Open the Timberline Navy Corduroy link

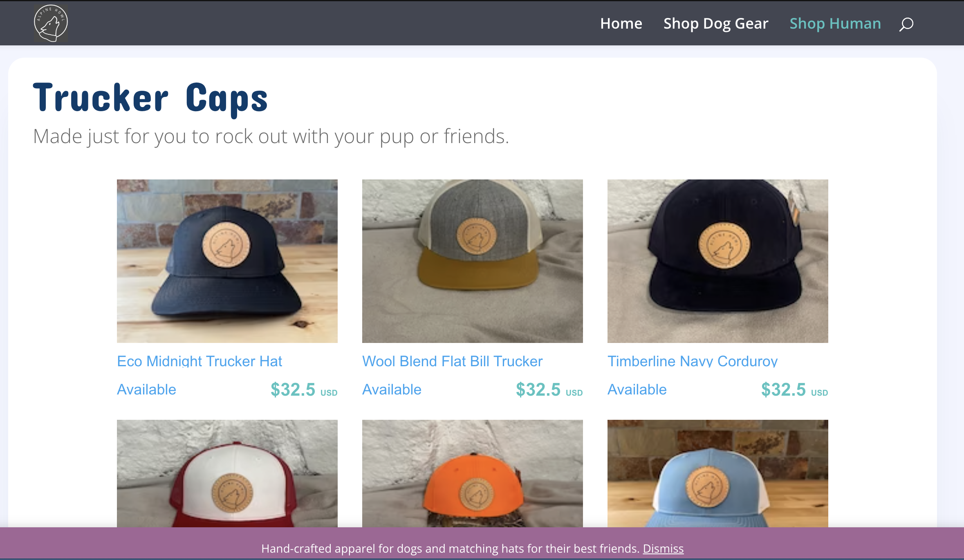[693, 361]
